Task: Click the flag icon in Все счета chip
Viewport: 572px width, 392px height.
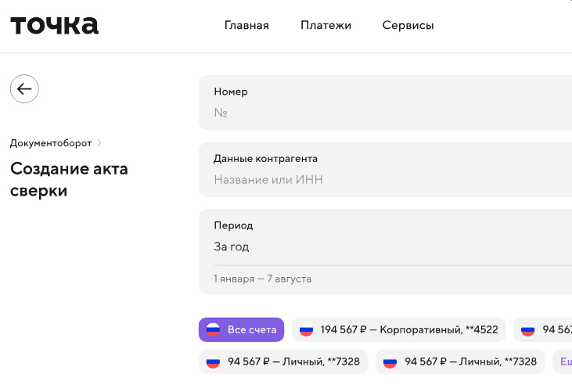Action: coord(213,329)
